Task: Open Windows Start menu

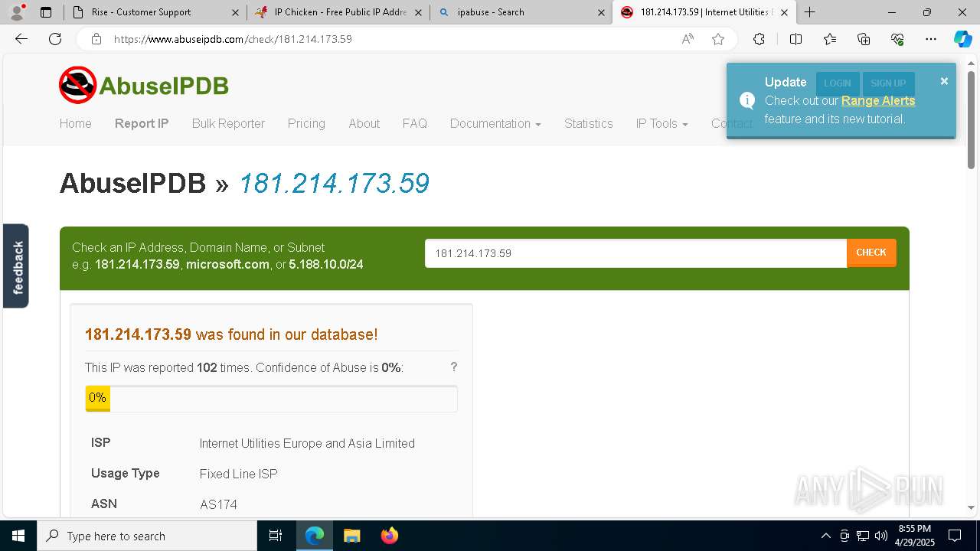Action: point(18,536)
